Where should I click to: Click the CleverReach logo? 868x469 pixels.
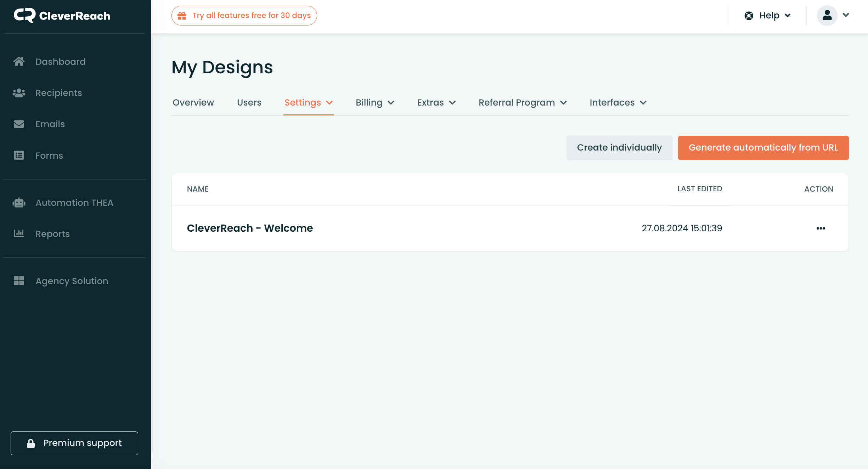pos(62,15)
